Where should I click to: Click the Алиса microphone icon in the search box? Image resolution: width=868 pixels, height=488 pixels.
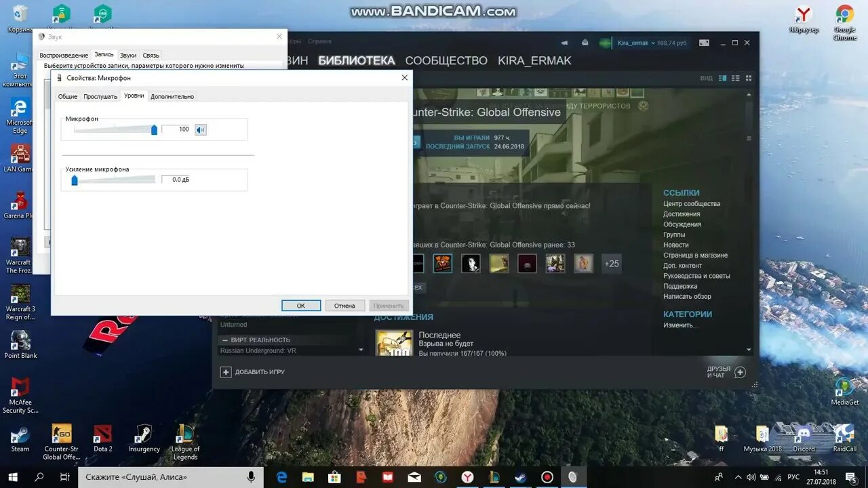pos(251,477)
